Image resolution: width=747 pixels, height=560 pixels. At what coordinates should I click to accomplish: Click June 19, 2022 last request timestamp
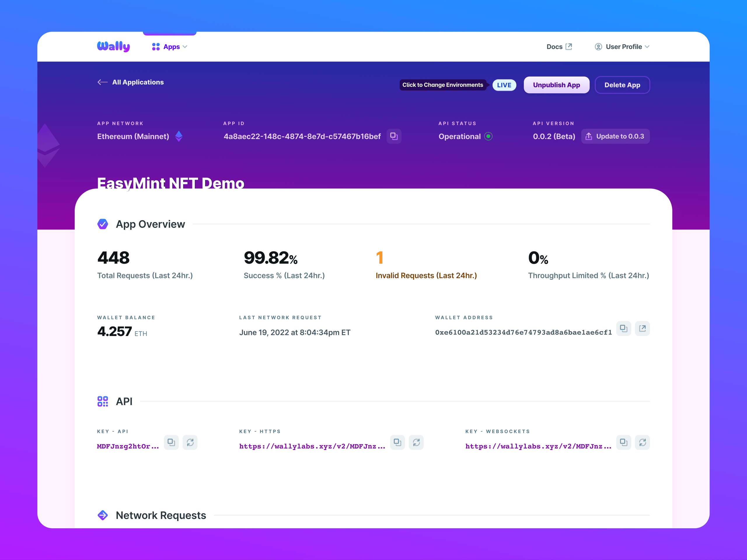coord(295,332)
